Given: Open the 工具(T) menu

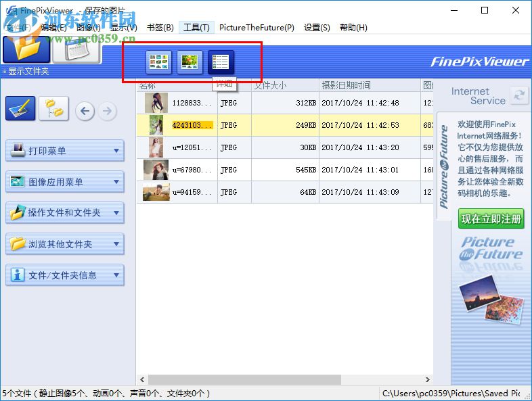Looking at the screenshot, I should [x=196, y=28].
